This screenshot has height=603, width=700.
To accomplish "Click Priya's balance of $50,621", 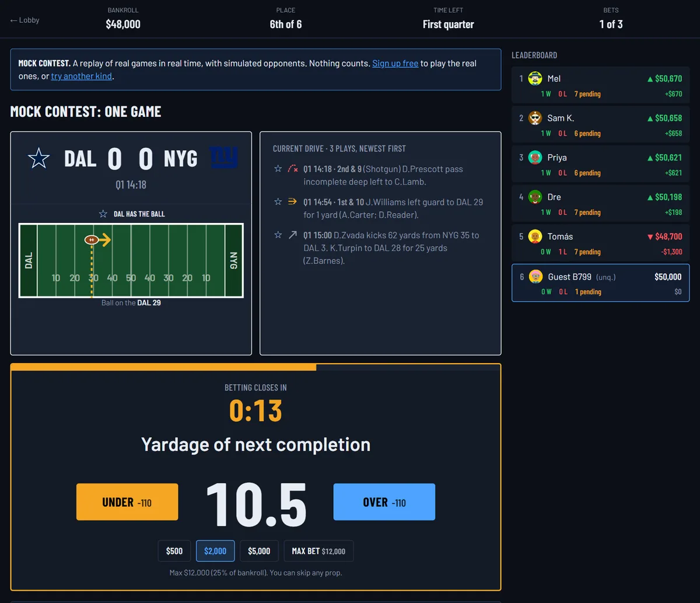I will (668, 158).
